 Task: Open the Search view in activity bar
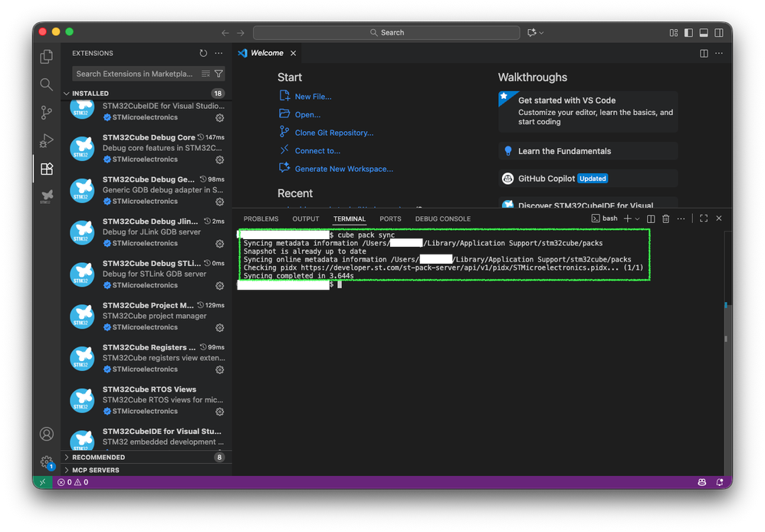[x=46, y=84]
